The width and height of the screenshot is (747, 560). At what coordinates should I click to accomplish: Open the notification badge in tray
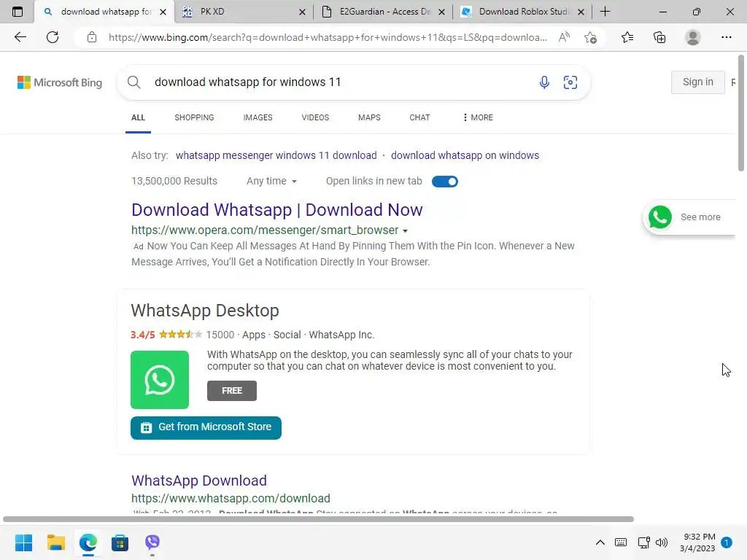727,542
